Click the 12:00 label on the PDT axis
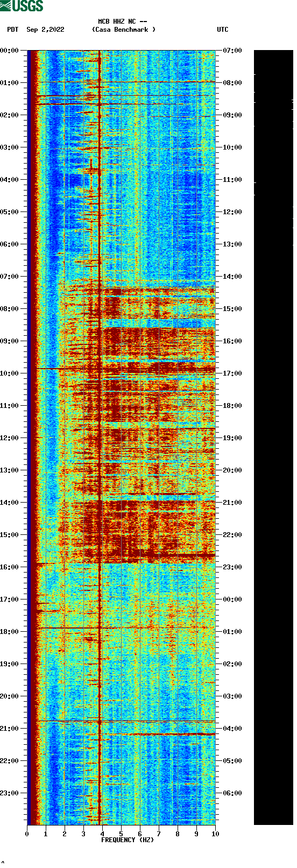 [10, 438]
